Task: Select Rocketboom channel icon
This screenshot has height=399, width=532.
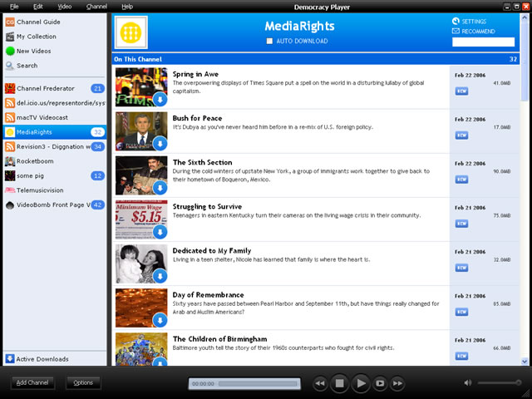Action: 10,161
